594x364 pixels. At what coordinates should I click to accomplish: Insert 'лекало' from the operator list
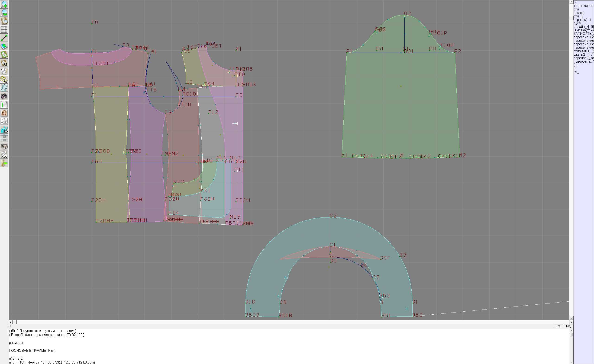(579, 13)
